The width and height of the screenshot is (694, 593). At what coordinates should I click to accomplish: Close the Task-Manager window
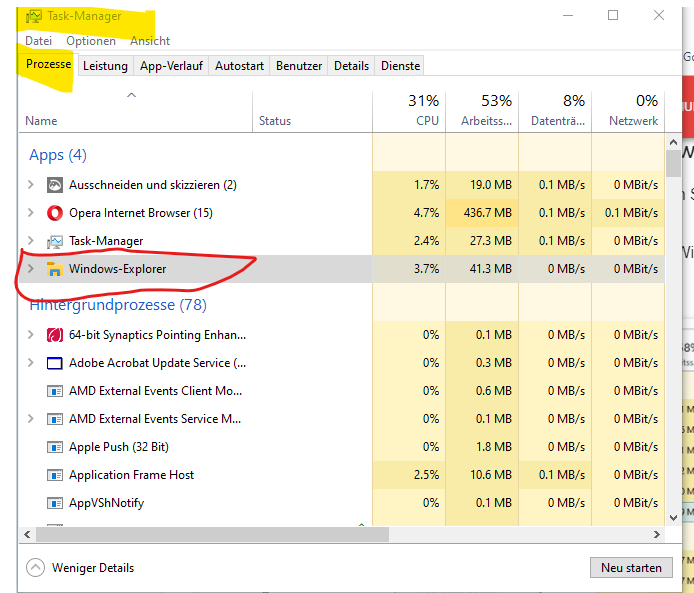pos(659,15)
